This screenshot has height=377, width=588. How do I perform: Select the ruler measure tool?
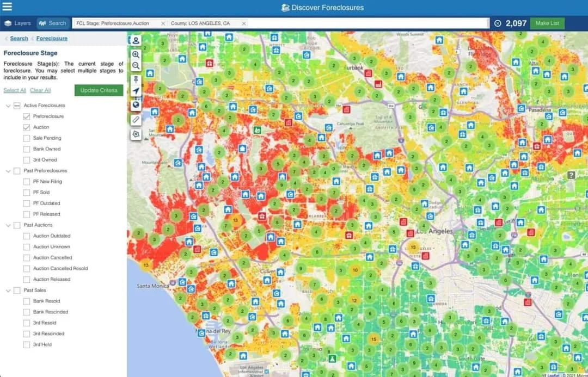[x=136, y=119]
